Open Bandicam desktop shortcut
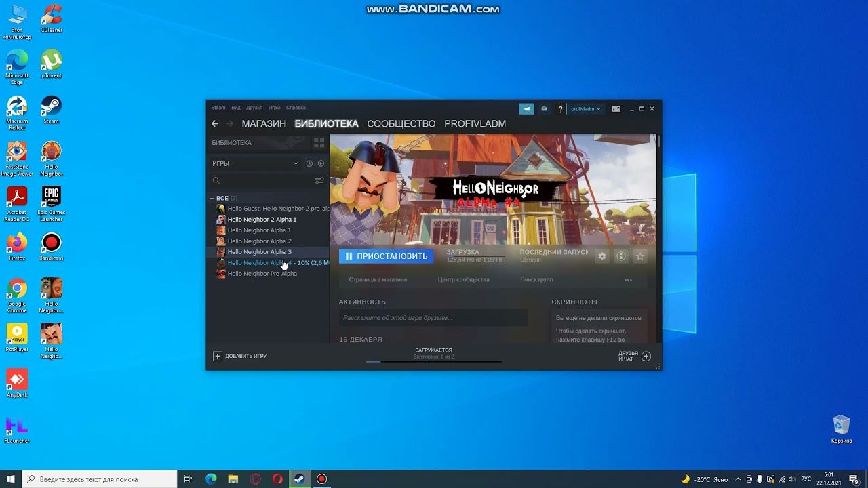 coord(52,247)
